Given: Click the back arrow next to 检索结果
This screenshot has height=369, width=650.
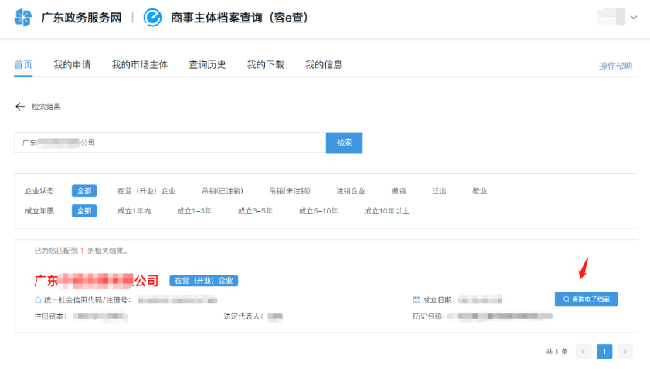Looking at the screenshot, I should (x=20, y=107).
